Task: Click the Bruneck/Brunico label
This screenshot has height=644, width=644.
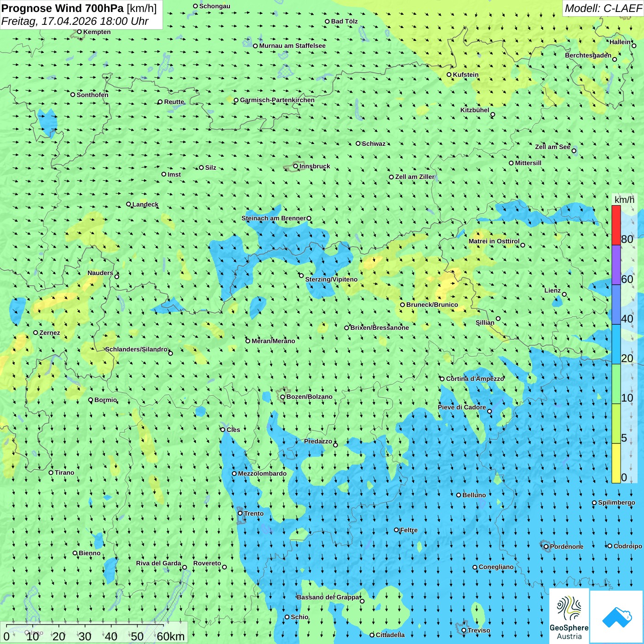Action: click(432, 305)
